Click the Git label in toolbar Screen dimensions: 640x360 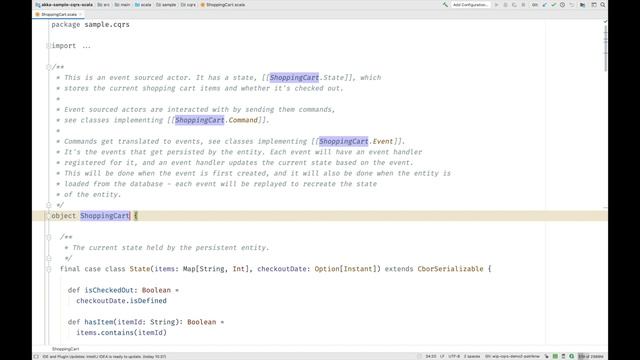534,5
